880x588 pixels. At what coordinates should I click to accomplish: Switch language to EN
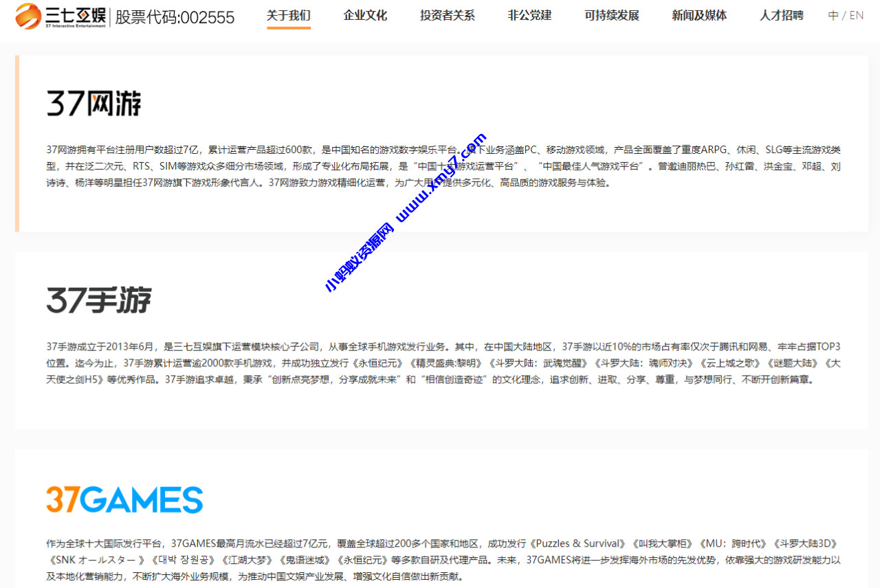857,15
